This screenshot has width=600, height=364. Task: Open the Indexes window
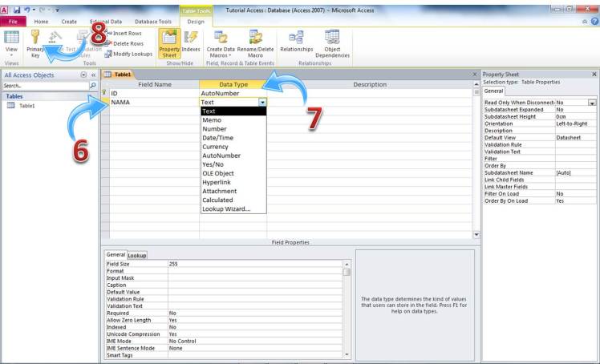point(191,42)
